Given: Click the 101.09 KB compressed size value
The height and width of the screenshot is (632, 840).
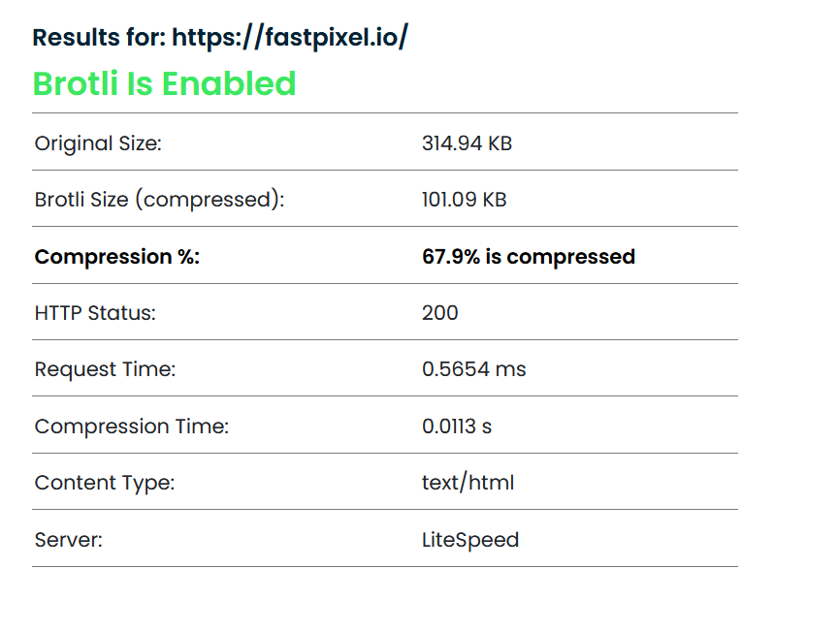Looking at the screenshot, I should [x=464, y=200].
